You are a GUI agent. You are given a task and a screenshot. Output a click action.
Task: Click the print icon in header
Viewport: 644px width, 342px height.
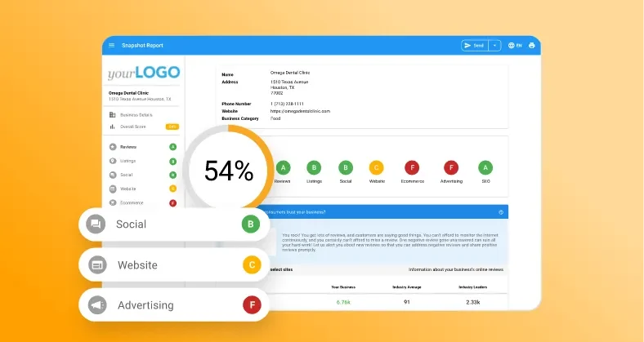coord(532,46)
